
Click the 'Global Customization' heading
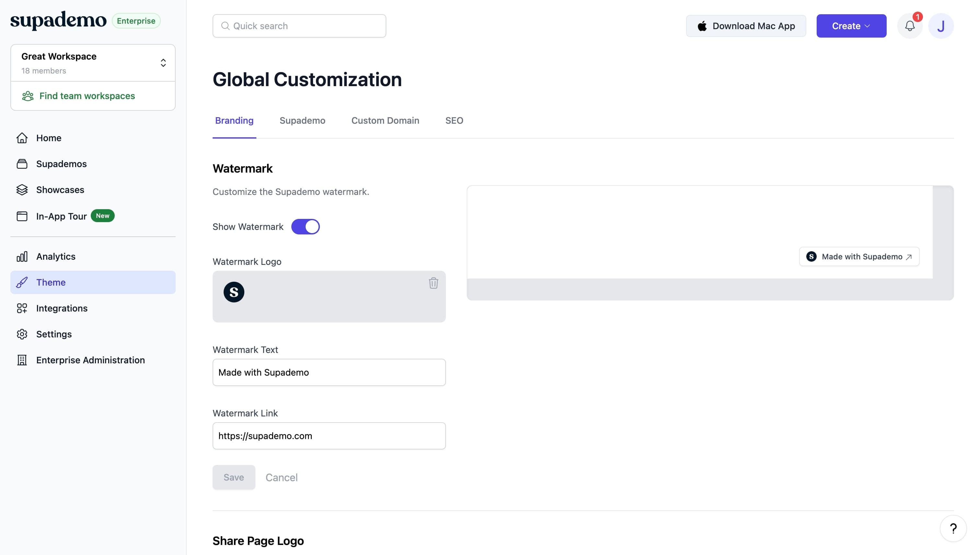pos(307,80)
